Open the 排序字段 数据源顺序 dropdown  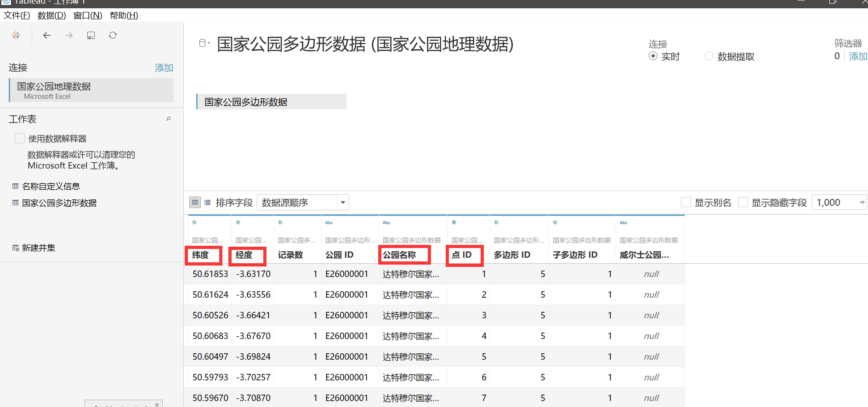point(303,202)
